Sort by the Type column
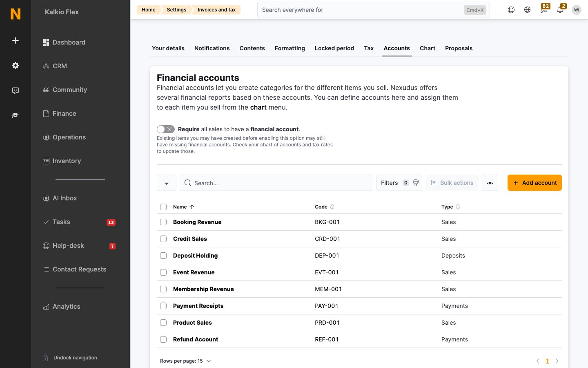This screenshot has height=368, width=588. 451,207
